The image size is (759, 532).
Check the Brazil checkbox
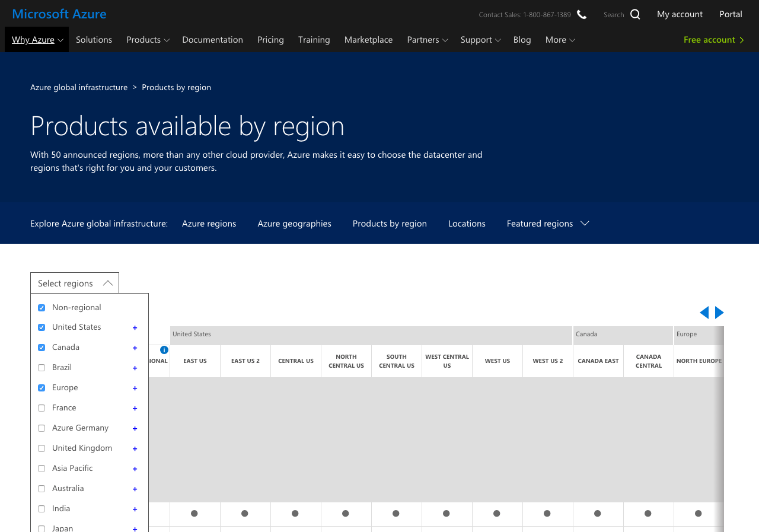click(42, 368)
